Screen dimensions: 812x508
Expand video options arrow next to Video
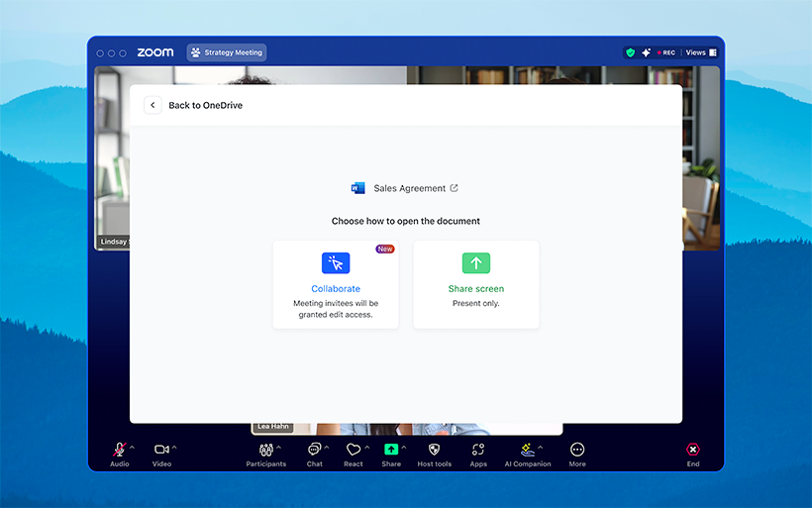(175, 447)
